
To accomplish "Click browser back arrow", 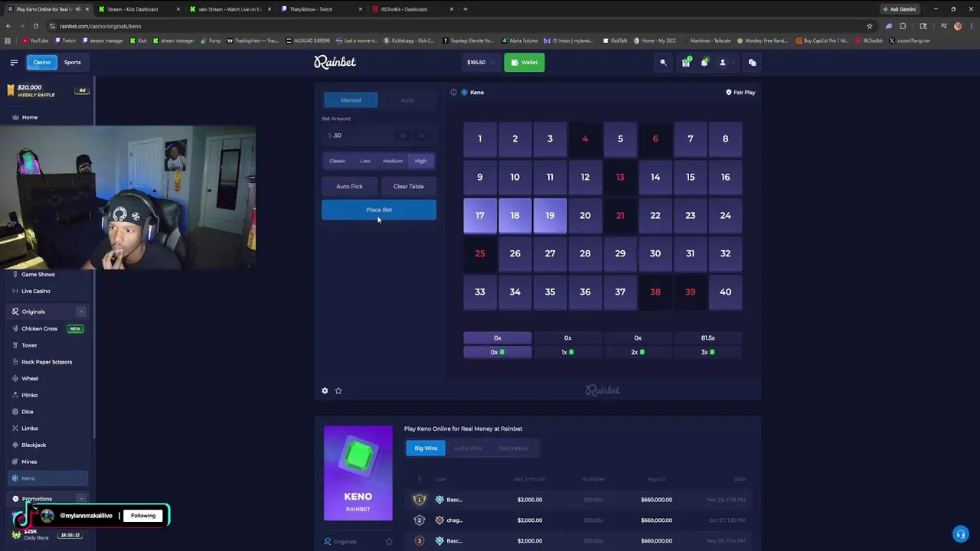I will coord(8,26).
